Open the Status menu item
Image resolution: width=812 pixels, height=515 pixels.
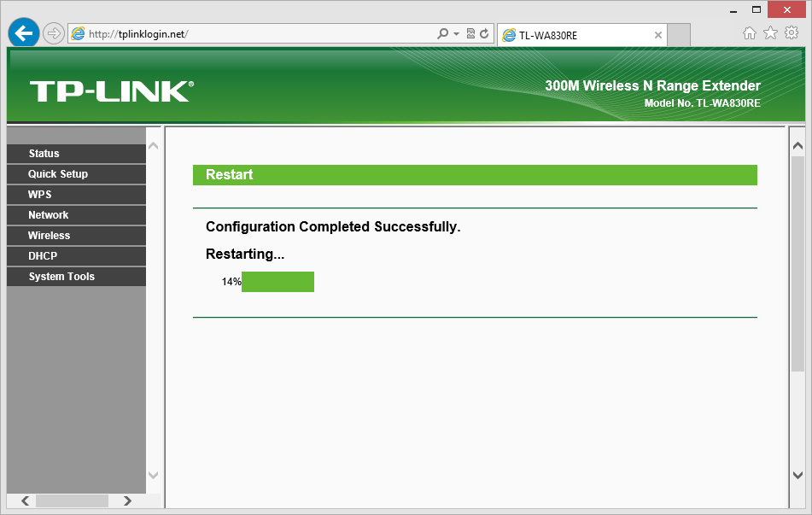click(77, 154)
